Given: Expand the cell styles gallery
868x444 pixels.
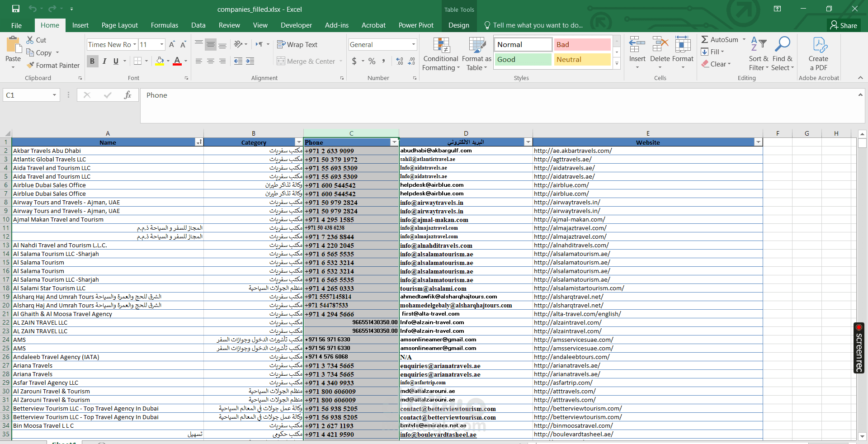Looking at the screenshot, I should tap(617, 64).
